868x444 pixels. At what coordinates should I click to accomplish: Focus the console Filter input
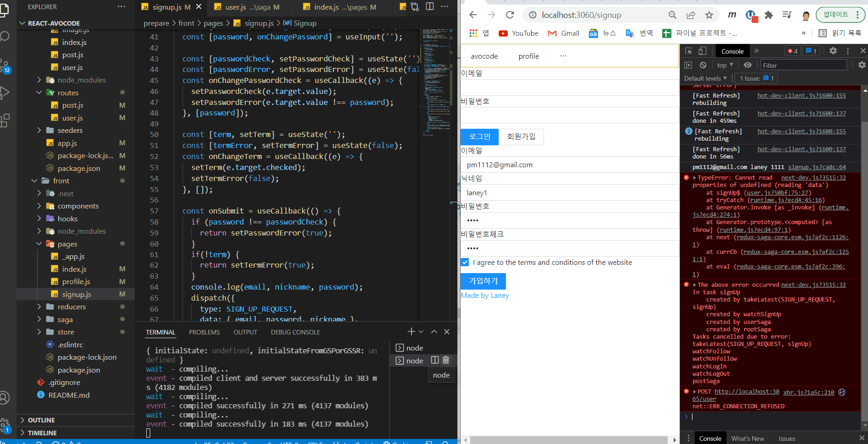pos(803,65)
